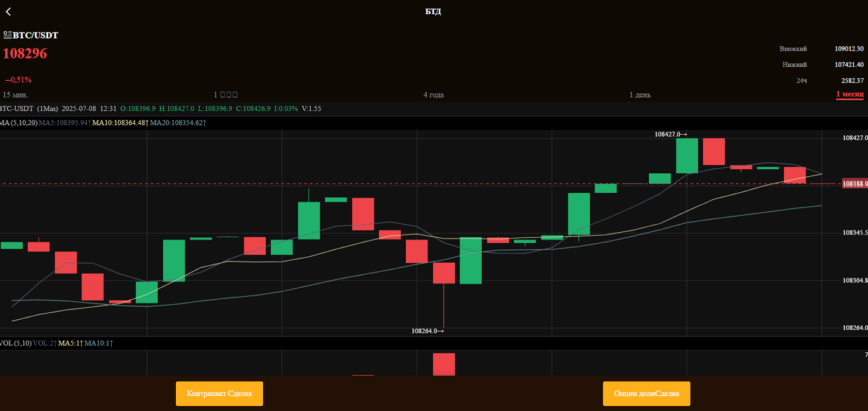
Task: Click the red volume bar in VOL panel
Action: (x=444, y=364)
